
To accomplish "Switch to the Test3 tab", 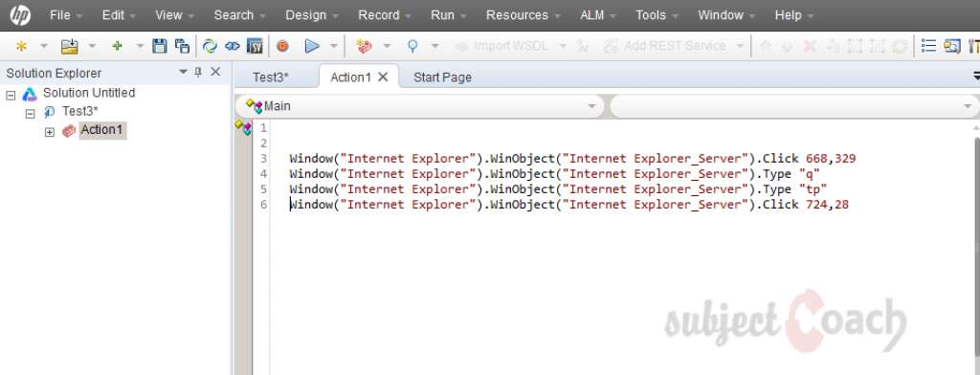I will tap(271, 77).
